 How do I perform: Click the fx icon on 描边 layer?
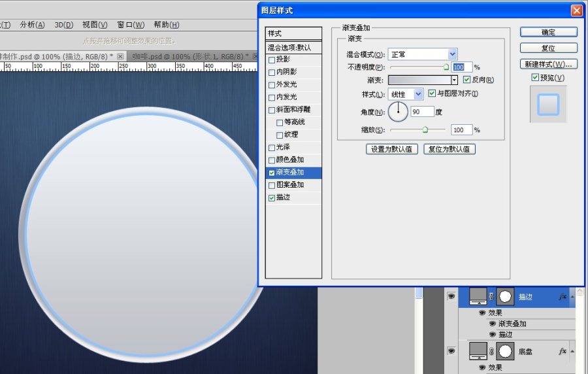tap(563, 296)
